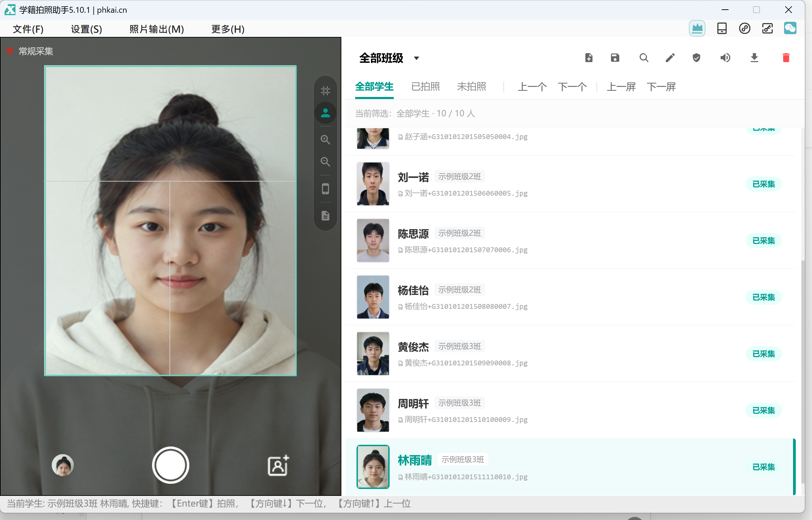Click 已采集 status badge for 刘一诺
The height and width of the screenshot is (520, 812).
[763, 184]
